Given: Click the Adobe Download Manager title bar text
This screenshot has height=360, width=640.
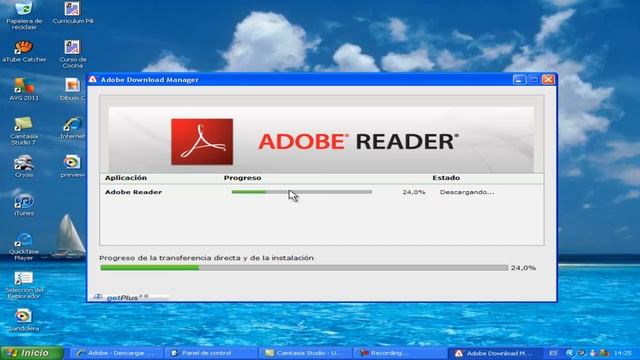Looking at the screenshot, I should (150, 80).
